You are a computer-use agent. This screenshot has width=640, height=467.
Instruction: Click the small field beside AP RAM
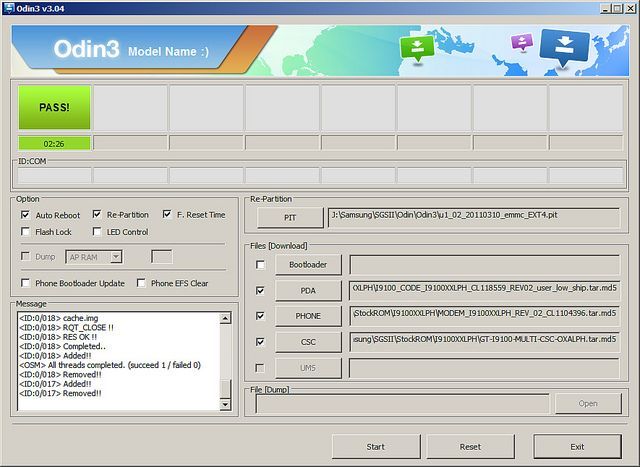click(162, 257)
